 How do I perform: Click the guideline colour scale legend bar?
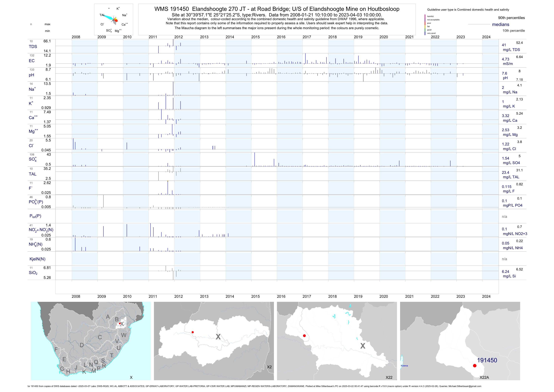pyautogui.click(x=425, y=25)
